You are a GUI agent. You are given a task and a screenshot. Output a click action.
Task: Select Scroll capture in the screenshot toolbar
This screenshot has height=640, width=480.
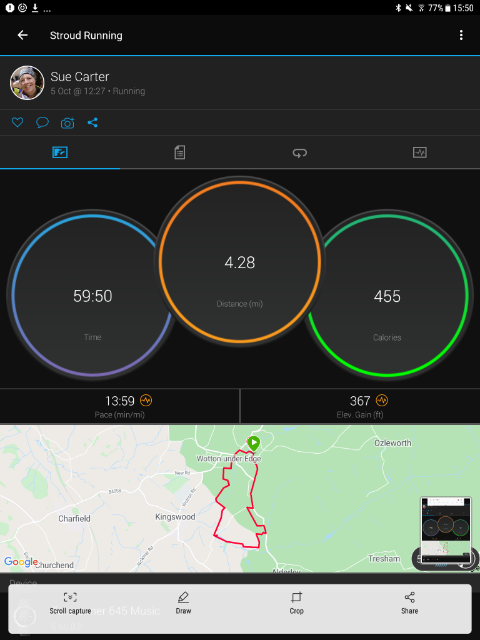[70, 603]
